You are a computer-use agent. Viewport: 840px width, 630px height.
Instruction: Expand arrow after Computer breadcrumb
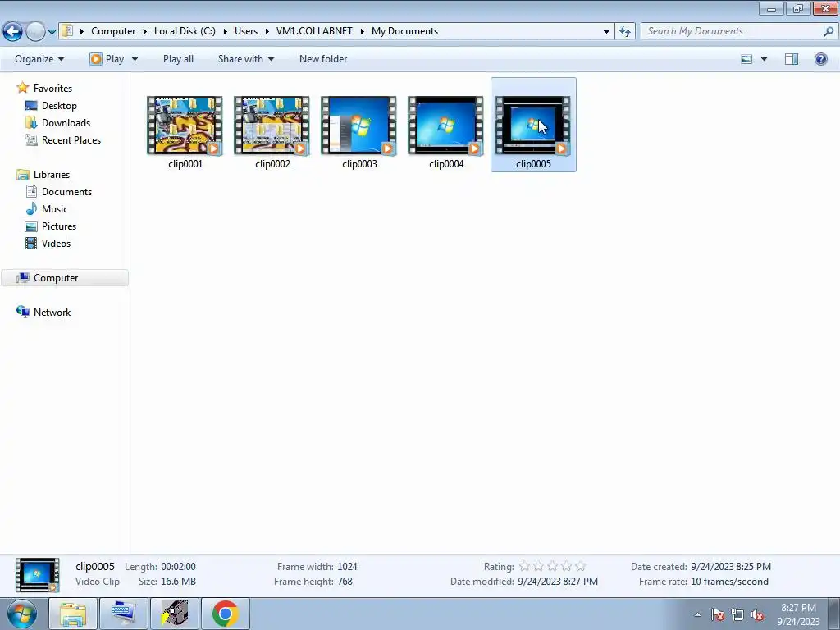click(x=144, y=32)
